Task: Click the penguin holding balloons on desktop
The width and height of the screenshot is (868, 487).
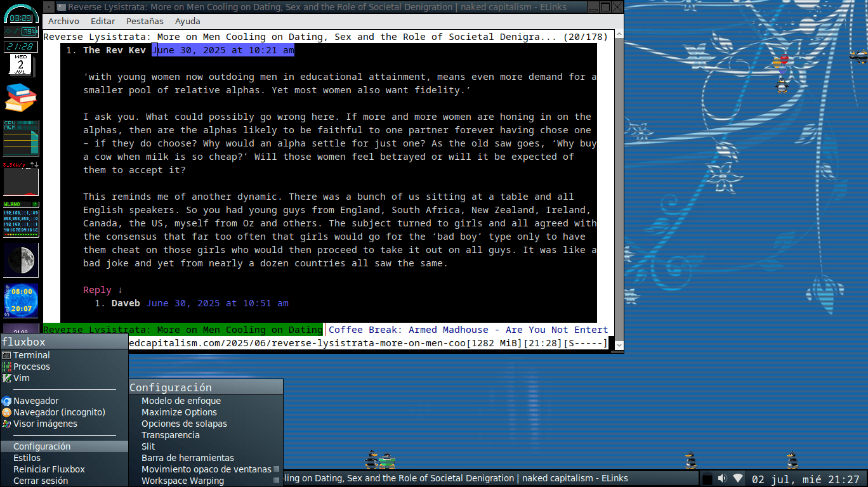Action: (x=781, y=74)
